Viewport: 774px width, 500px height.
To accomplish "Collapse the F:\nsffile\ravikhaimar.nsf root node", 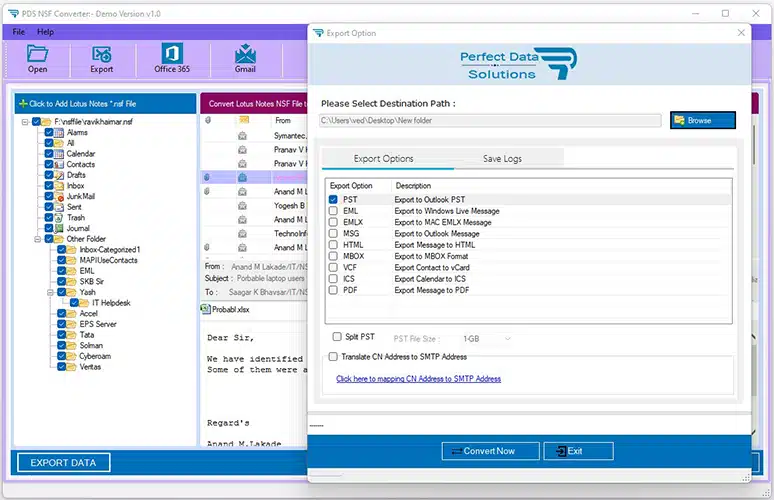I will click(x=25, y=121).
